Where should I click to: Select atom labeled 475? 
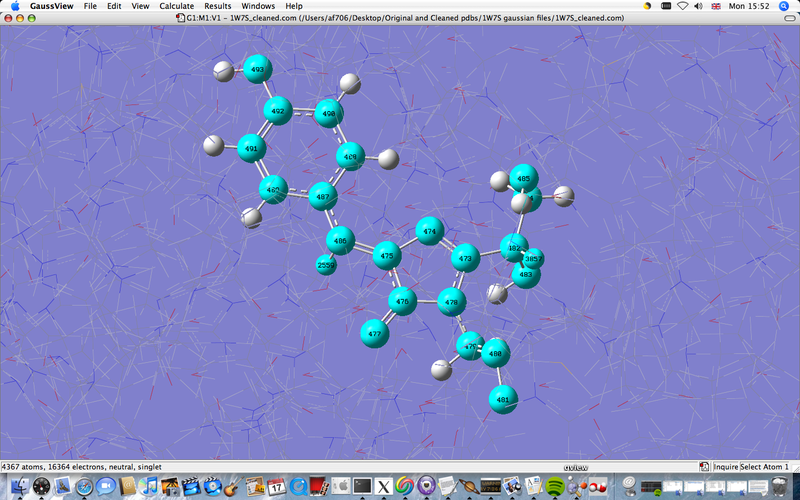pyautogui.click(x=387, y=256)
